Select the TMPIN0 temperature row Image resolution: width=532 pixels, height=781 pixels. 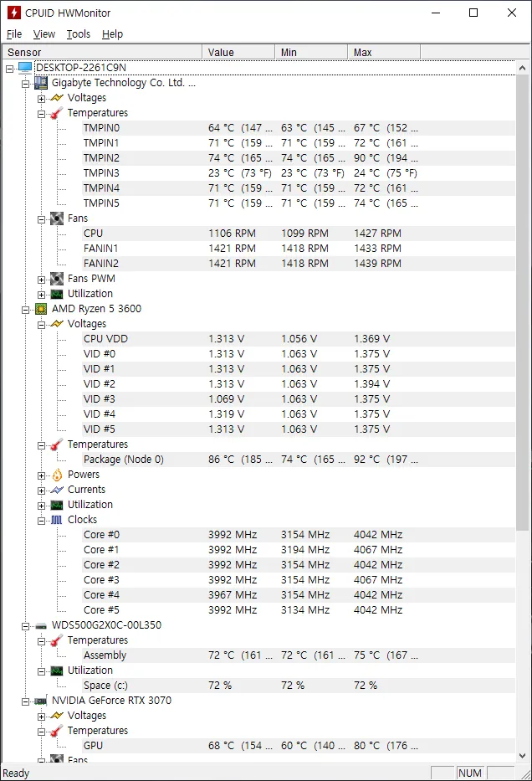[x=299, y=128]
